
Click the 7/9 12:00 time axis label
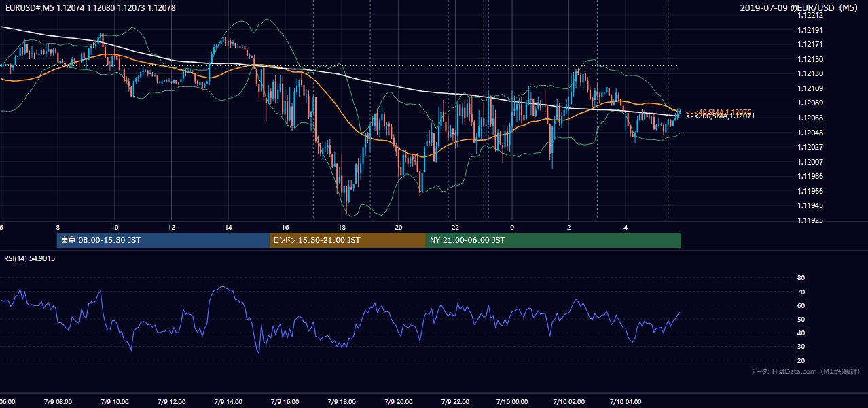[x=171, y=401]
